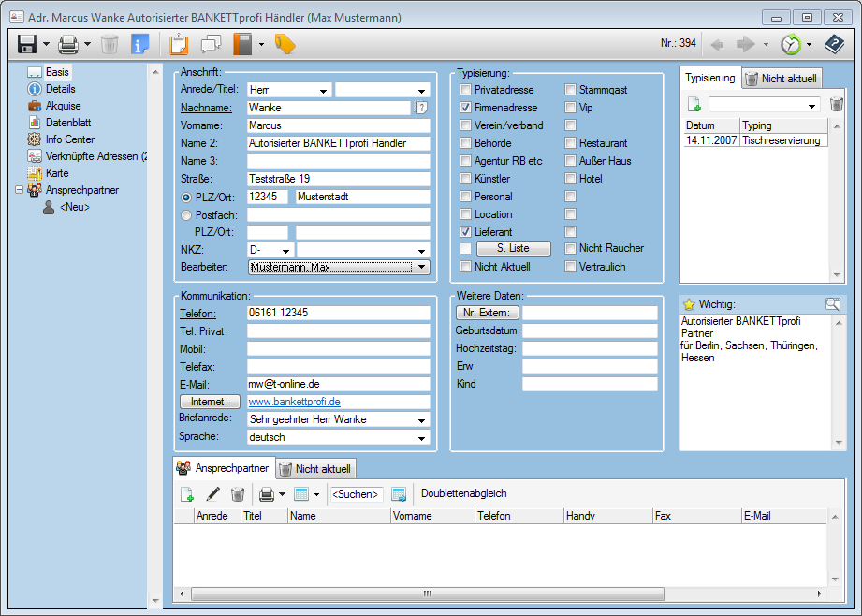This screenshot has width=862, height=616.
Task: Click the save floppy disk icon
Action: point(26,44)
